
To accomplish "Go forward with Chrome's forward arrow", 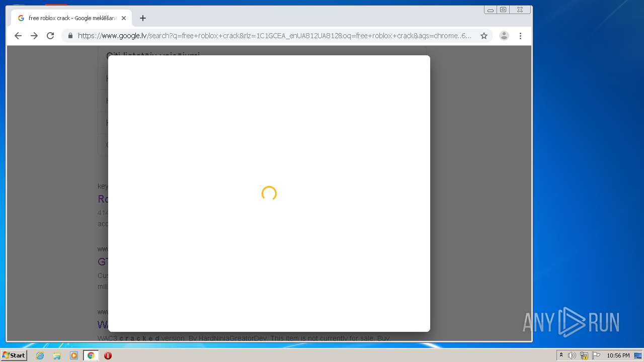I will pos(34,36).
